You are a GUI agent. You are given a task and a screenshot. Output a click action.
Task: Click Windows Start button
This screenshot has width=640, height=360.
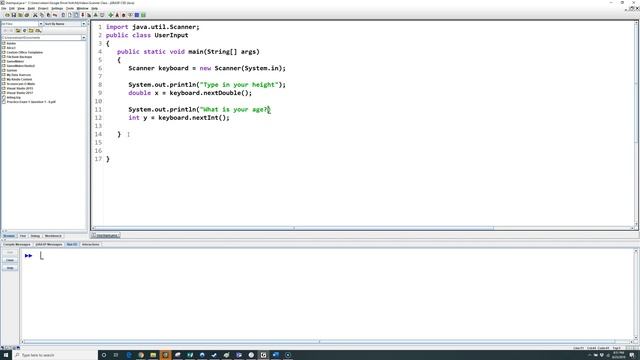click(6, 355)
